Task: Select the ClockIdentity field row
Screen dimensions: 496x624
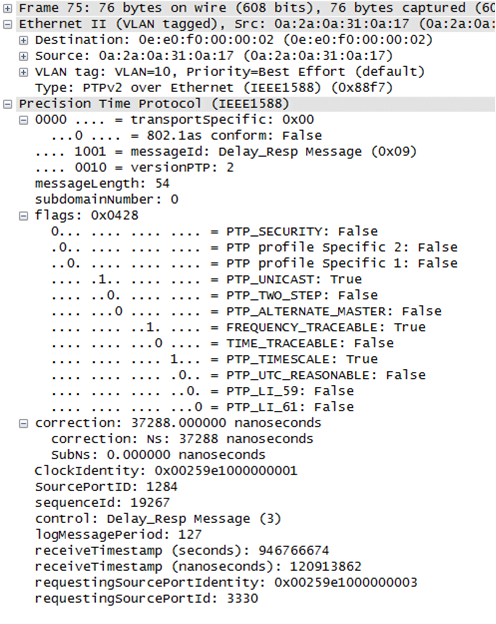Action: point(166,471)
